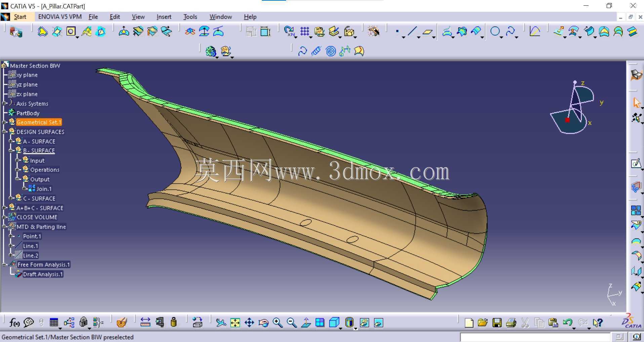
Task: Open the Insert menu
Action: tap(164, 17)
